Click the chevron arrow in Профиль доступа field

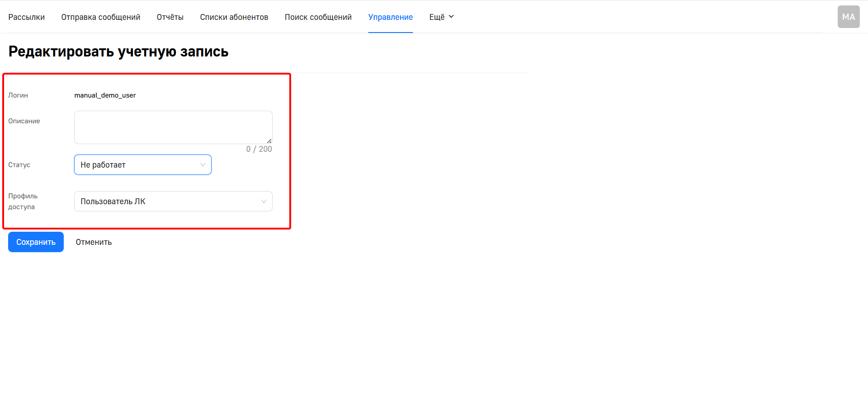click(x=264, y=201)
